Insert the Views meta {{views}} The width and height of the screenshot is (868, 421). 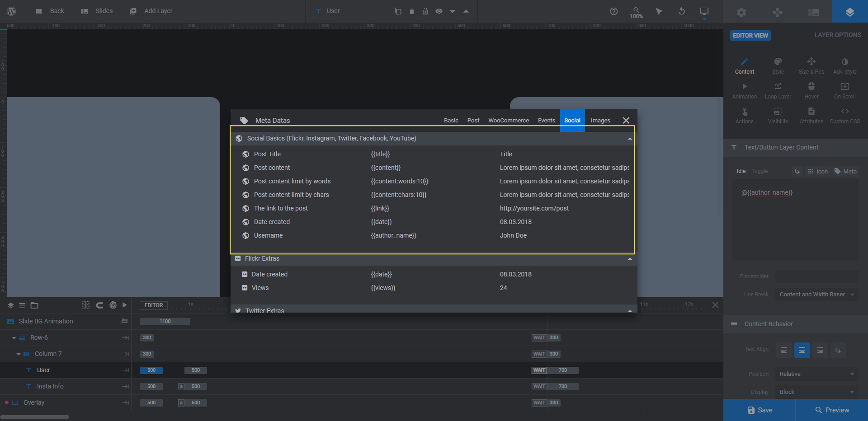click(434, 288)
